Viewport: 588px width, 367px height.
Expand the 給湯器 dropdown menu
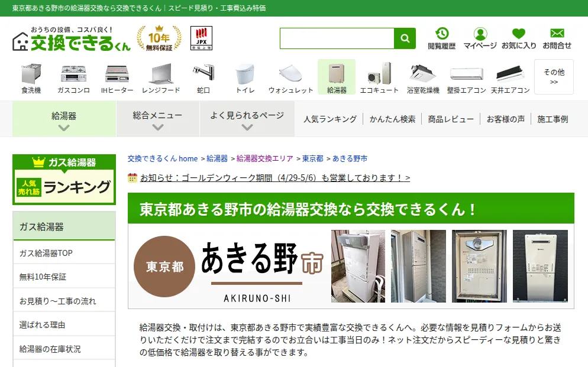pos(64,119)
